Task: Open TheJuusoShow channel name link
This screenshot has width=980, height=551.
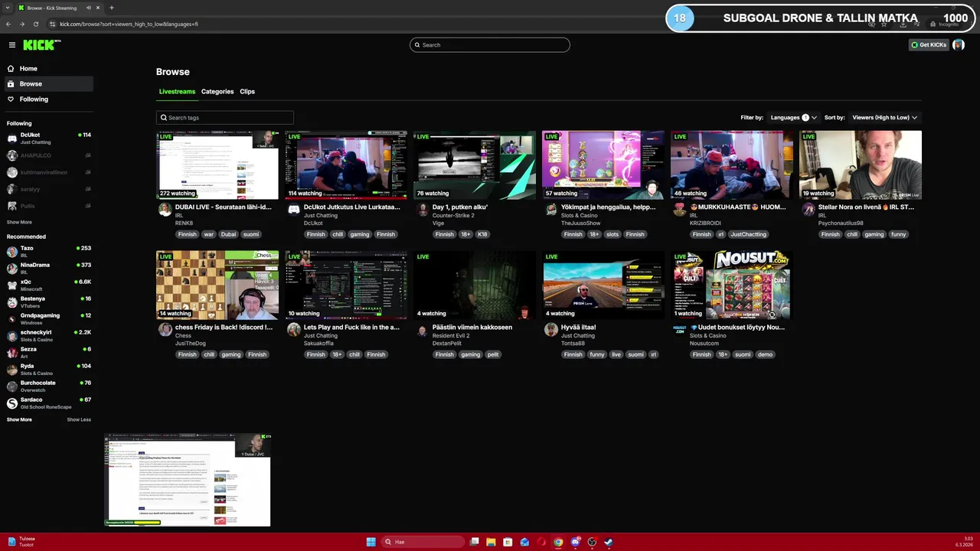Action: point(580,223)
